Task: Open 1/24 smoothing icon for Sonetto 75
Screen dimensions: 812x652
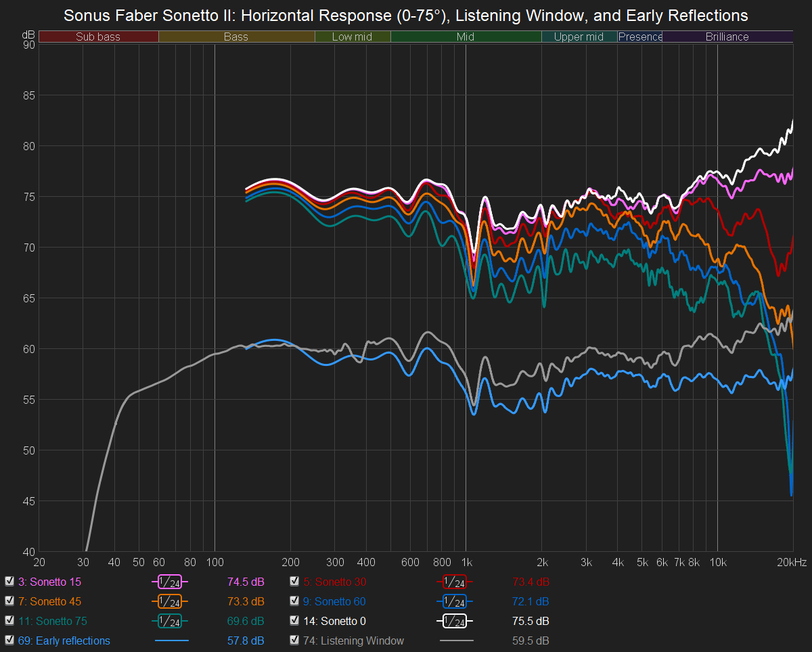Action: [x=170, y=621]
